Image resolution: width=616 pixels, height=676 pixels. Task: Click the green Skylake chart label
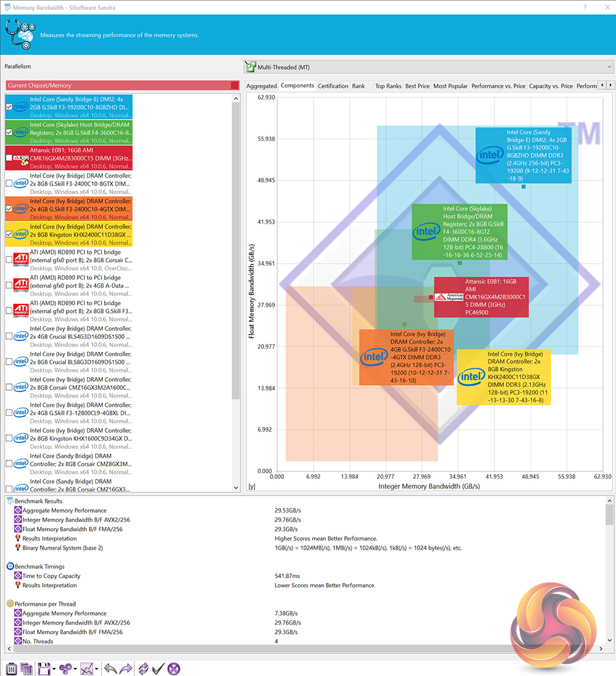pos(460,232)
